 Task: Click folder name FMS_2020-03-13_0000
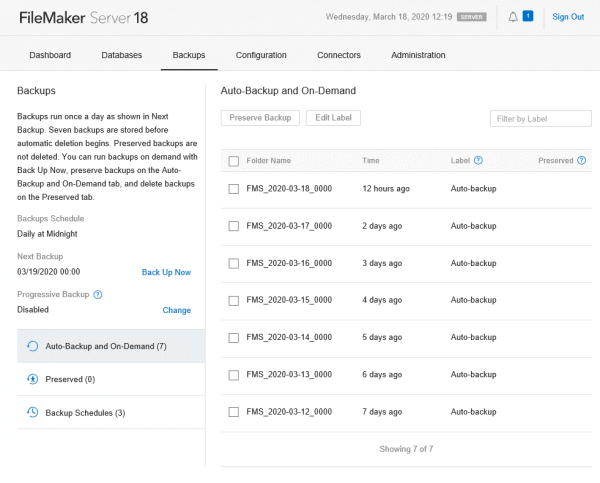pyautogui.click(x=289, y=374)
